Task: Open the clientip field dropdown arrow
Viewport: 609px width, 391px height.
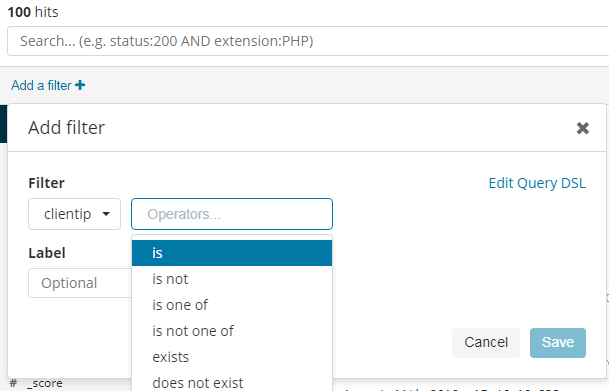Action: (106, 214)
